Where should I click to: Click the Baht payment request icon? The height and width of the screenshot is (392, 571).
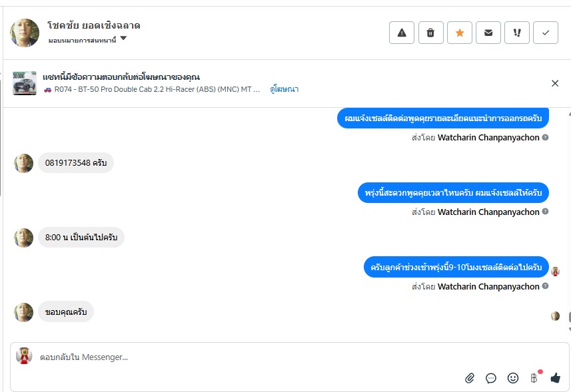[x=534, y=378]
